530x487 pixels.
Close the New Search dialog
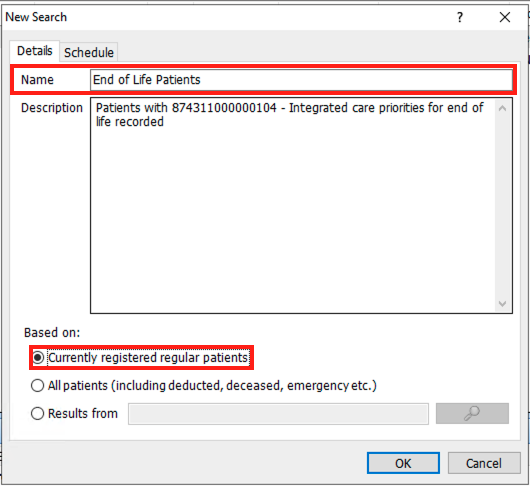pos(505,17)
